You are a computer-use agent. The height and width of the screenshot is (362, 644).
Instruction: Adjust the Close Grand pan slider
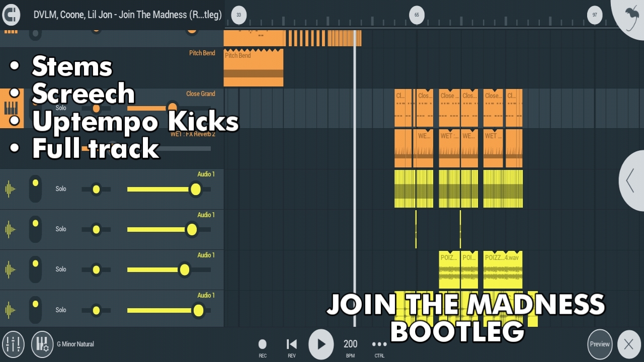coord(96,108)
